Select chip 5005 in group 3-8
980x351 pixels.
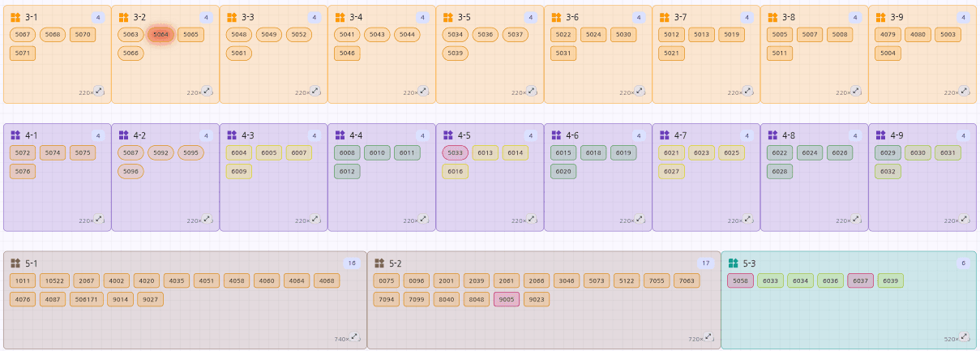(780, 34)
